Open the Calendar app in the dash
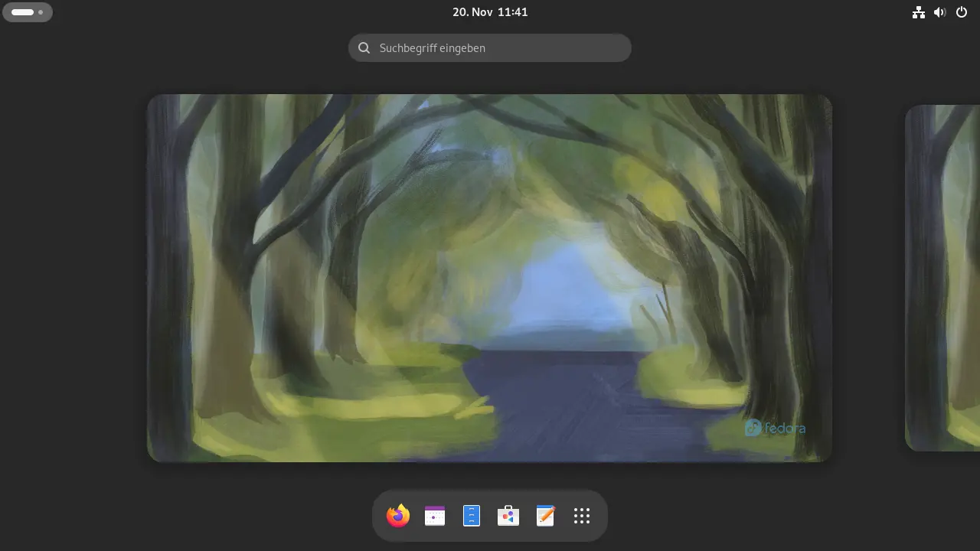 click(435, 516)
